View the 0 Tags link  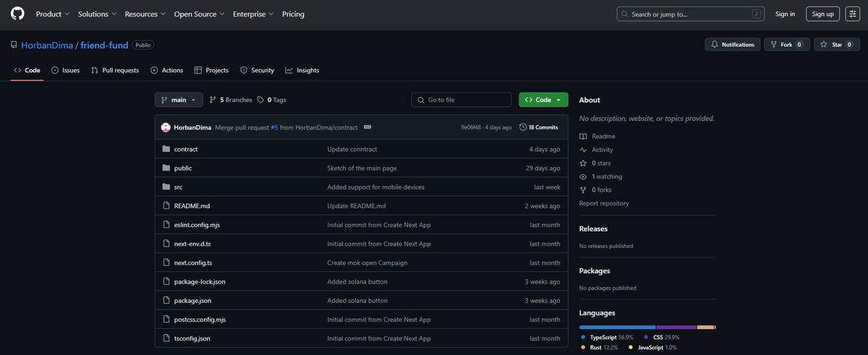click(271, 100)
